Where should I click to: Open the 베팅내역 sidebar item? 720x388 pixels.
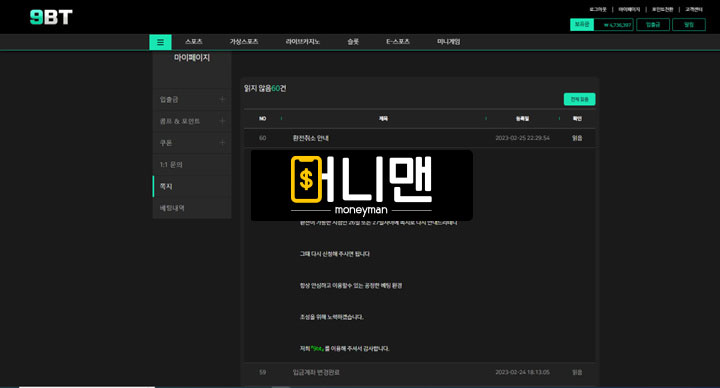coord(192,208)
